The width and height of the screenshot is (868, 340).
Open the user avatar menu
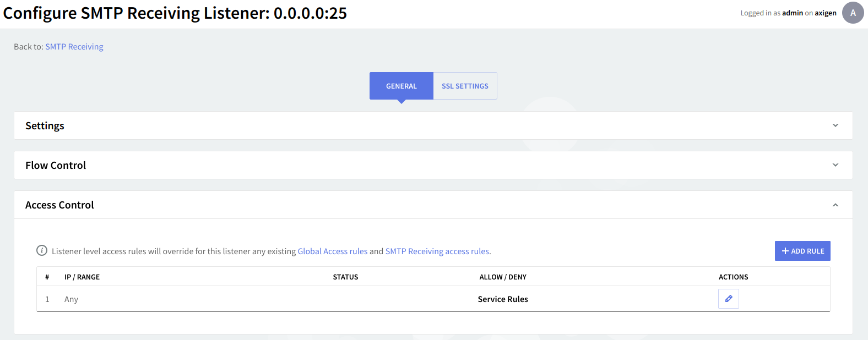pos(853,13)
